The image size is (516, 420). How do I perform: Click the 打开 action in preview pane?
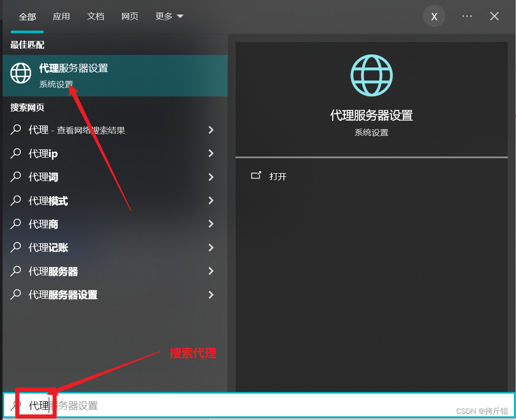(278, 176)
